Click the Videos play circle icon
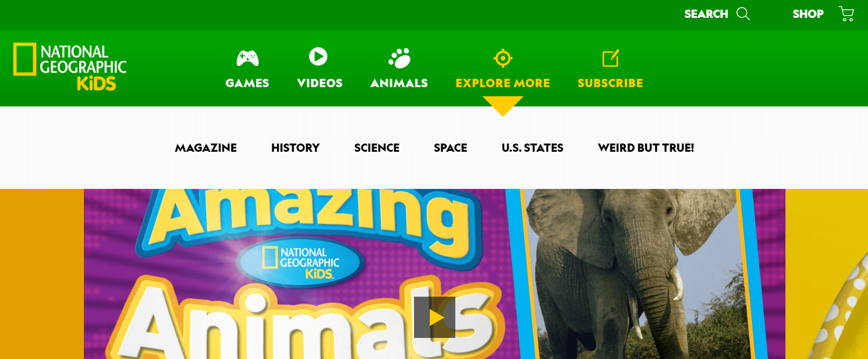The image size is (868, 359). 318,56
